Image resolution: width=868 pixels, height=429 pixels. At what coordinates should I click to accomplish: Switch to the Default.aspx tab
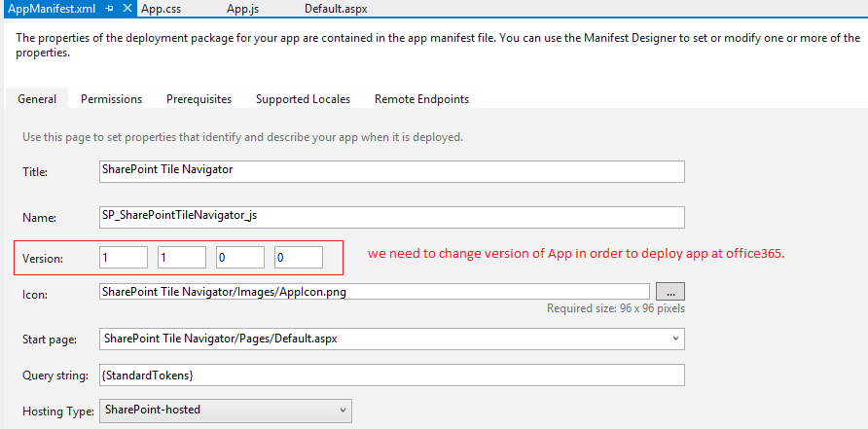[x=336, y=8]
